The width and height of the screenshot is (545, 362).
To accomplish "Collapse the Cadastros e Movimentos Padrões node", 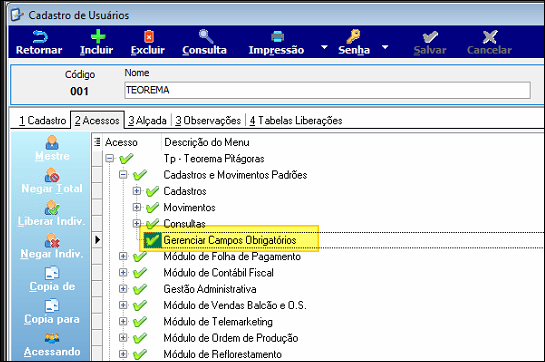I will (123, 175).
